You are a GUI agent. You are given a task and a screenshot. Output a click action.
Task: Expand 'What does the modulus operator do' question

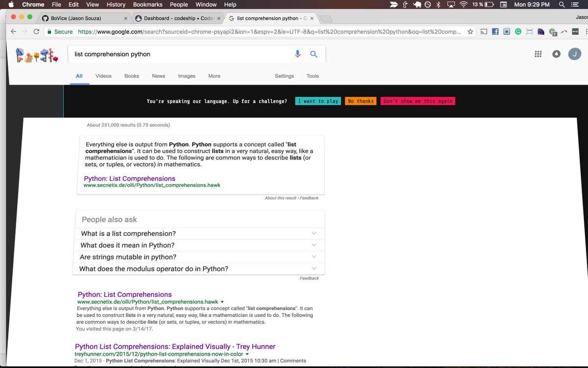click(x=199, y=269)
